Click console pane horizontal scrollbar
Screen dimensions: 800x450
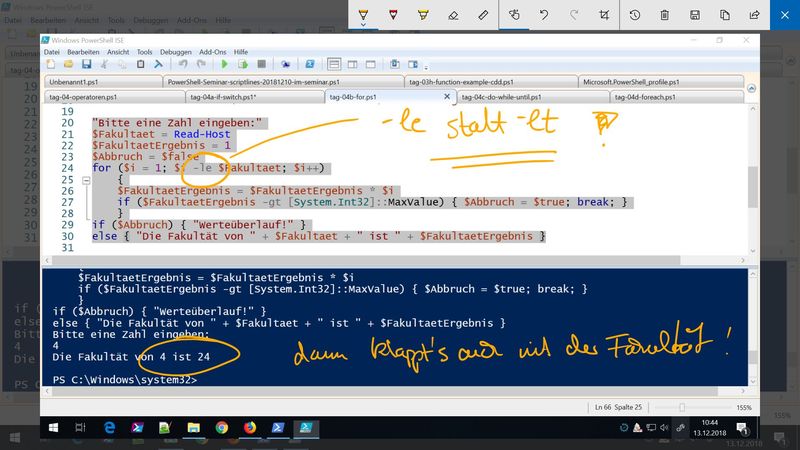385,391
